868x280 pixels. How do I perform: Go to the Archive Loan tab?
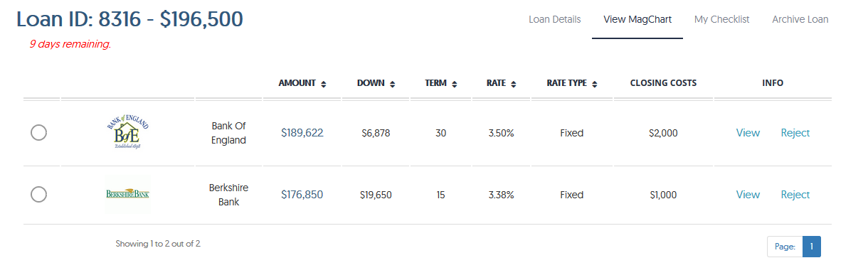[x=800, y=19]
